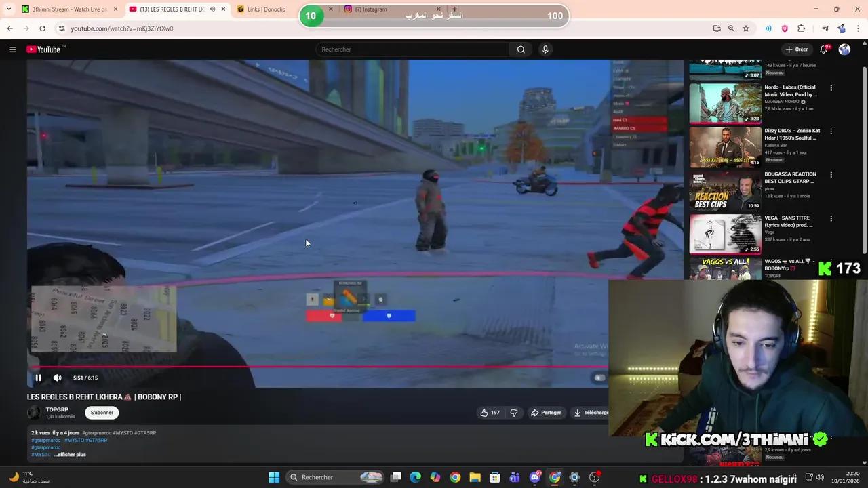Open the Windows Start menu

tap(274, 477)
